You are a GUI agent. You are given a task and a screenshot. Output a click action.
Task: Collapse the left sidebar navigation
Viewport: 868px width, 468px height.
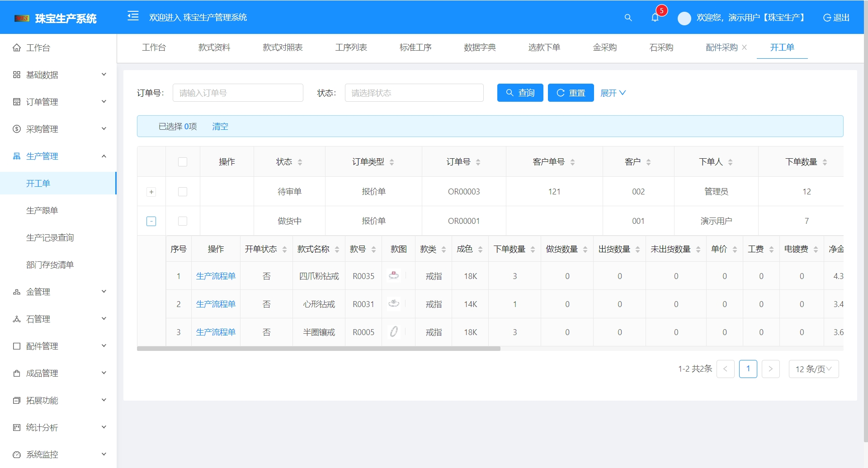(x=133, y=17)
